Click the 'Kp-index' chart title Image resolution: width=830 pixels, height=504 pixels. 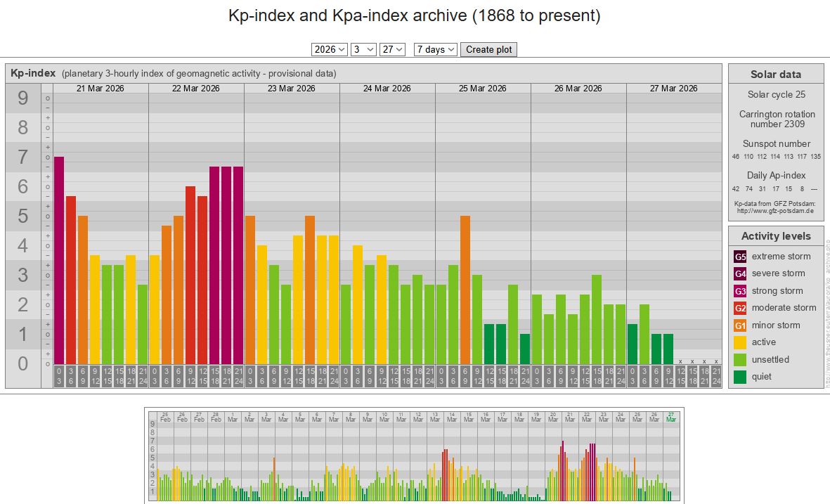click(x=33, y=73)
